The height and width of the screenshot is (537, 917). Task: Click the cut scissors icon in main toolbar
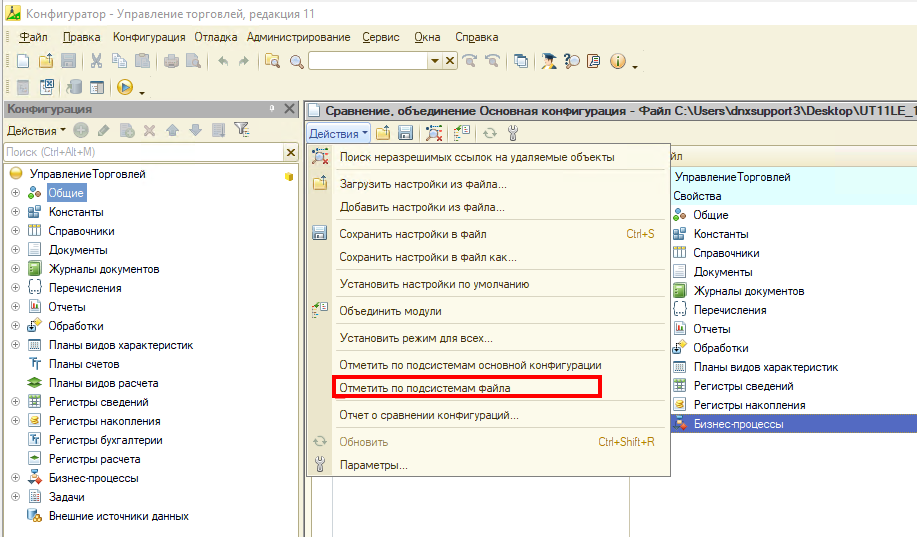(x=97, y=61)
